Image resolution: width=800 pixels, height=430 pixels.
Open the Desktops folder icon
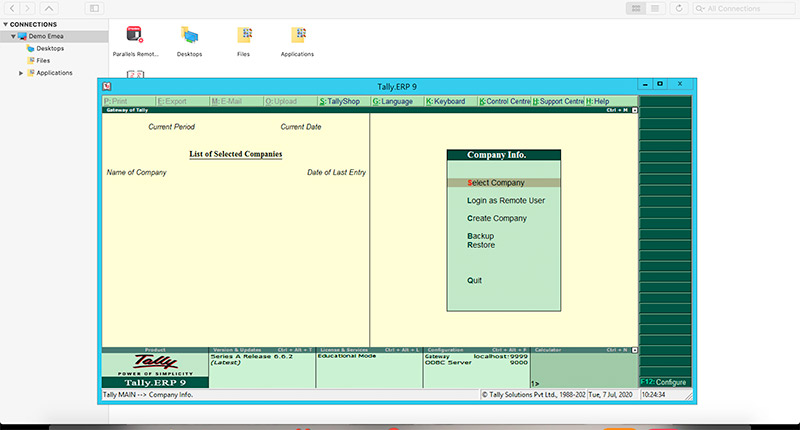coord(189,35)
